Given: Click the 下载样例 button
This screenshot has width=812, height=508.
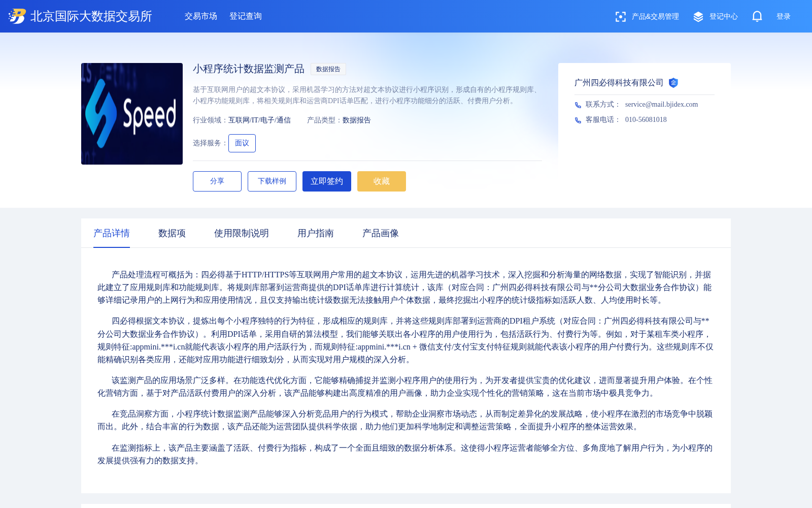Looking at the screenshot, I should click(x=272, y=181).
